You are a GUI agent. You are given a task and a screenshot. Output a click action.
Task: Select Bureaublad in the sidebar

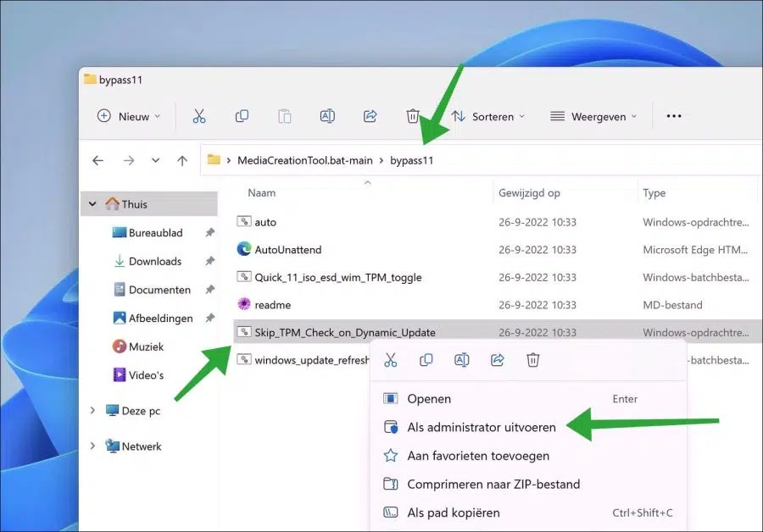[148, 232]
